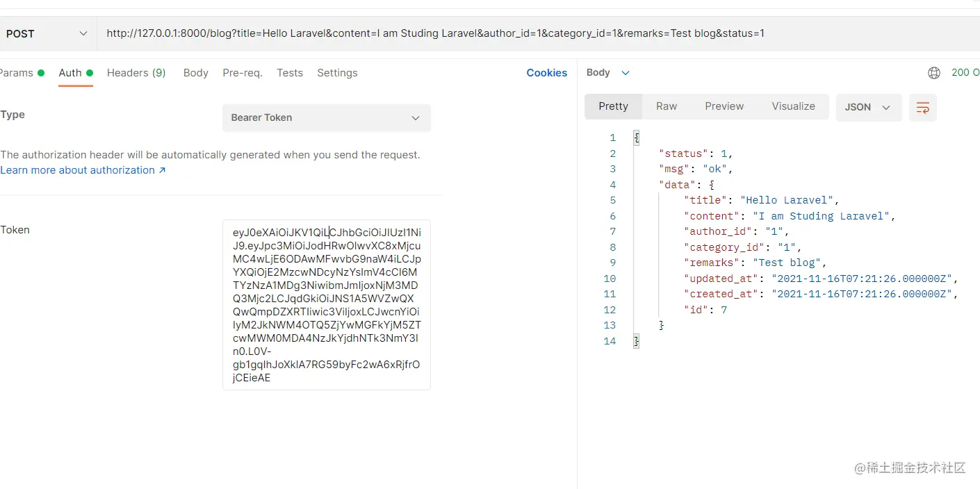Click the Cookies link
Viewport: 980px width, 489px height.
546,73
